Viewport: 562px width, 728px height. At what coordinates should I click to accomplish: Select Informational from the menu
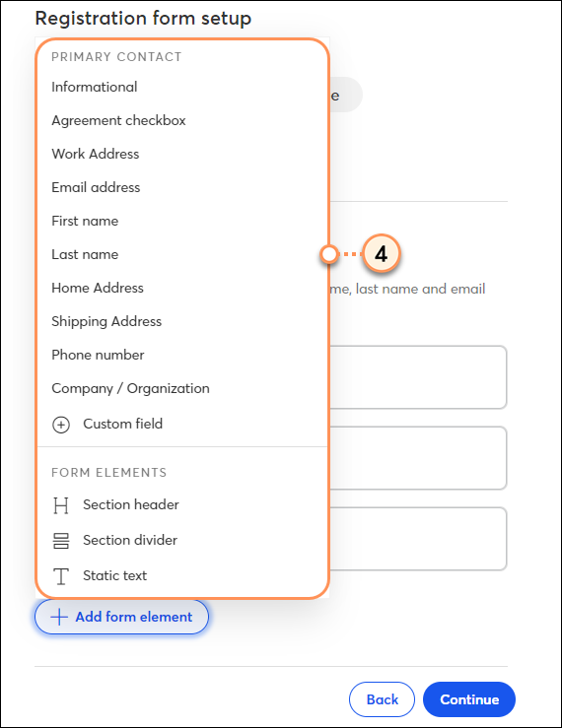click(182, 87)
